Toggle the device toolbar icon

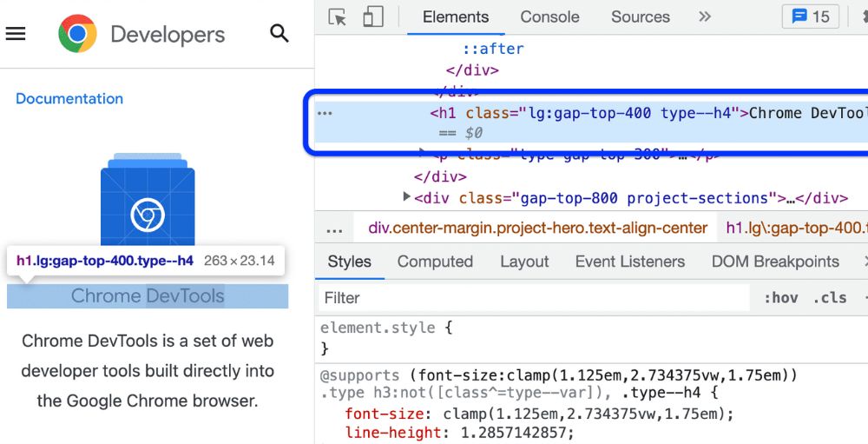[373, 17]
